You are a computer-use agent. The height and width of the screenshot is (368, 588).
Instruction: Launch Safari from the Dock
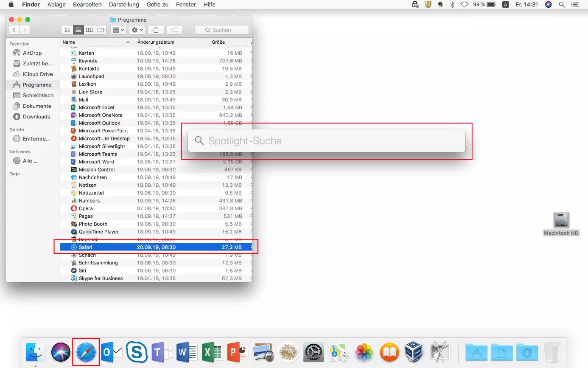pos(86,352)
